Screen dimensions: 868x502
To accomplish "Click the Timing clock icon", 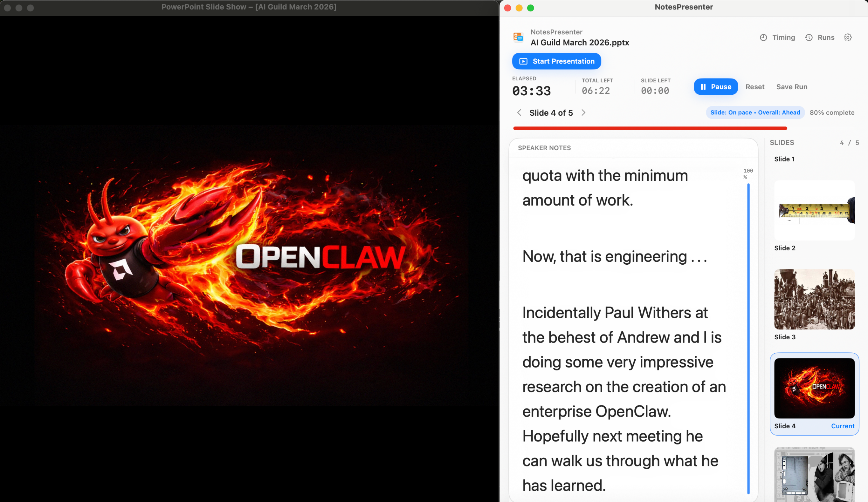I will click(x=763, y=37).
